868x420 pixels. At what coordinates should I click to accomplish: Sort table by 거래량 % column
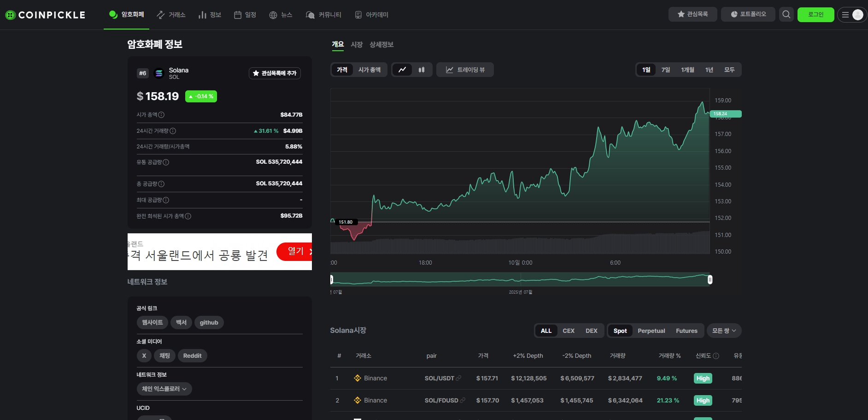(x=669, y=356)
